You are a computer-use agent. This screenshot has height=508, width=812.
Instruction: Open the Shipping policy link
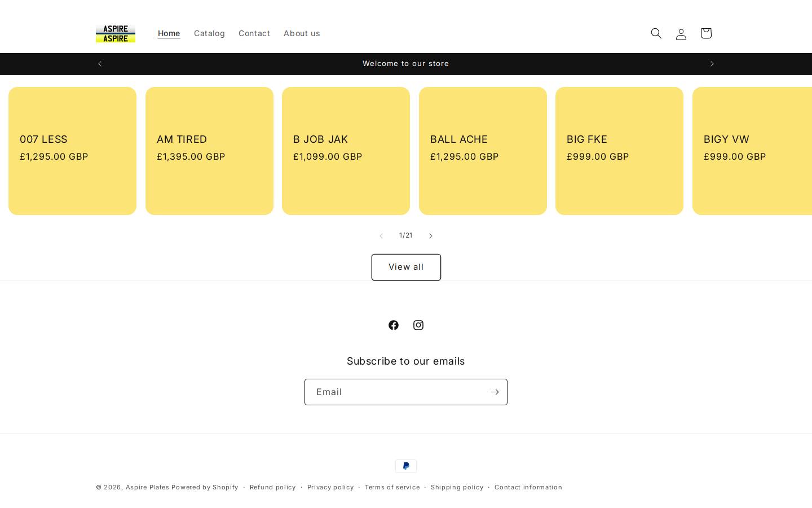(x=457, y=487)
